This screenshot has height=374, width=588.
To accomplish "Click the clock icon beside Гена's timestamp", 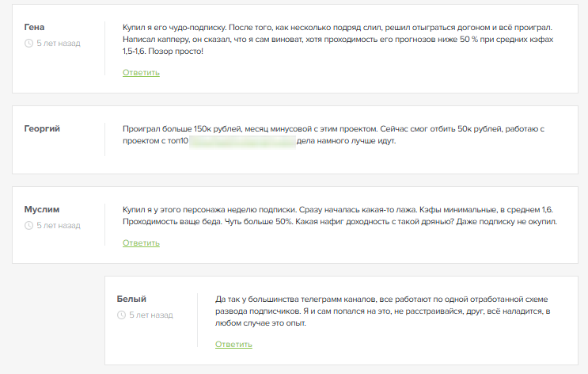I will pos(29,43).
